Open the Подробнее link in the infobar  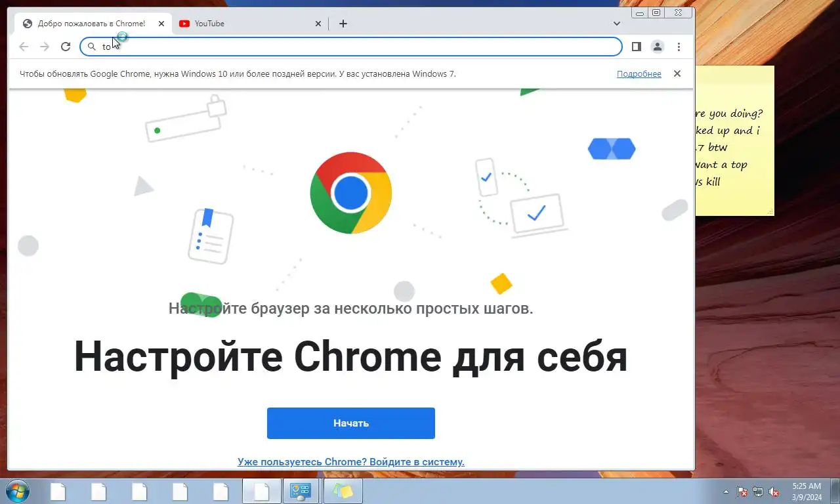[639, 74]
